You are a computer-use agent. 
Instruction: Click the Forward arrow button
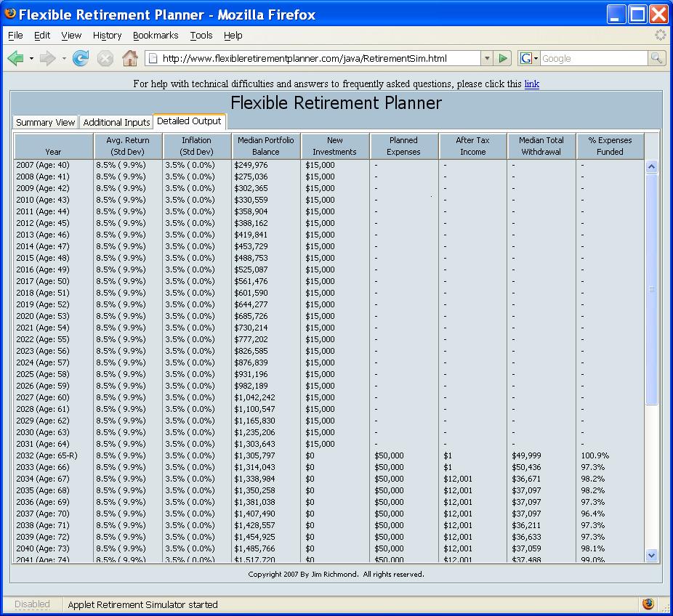[48, 58]
